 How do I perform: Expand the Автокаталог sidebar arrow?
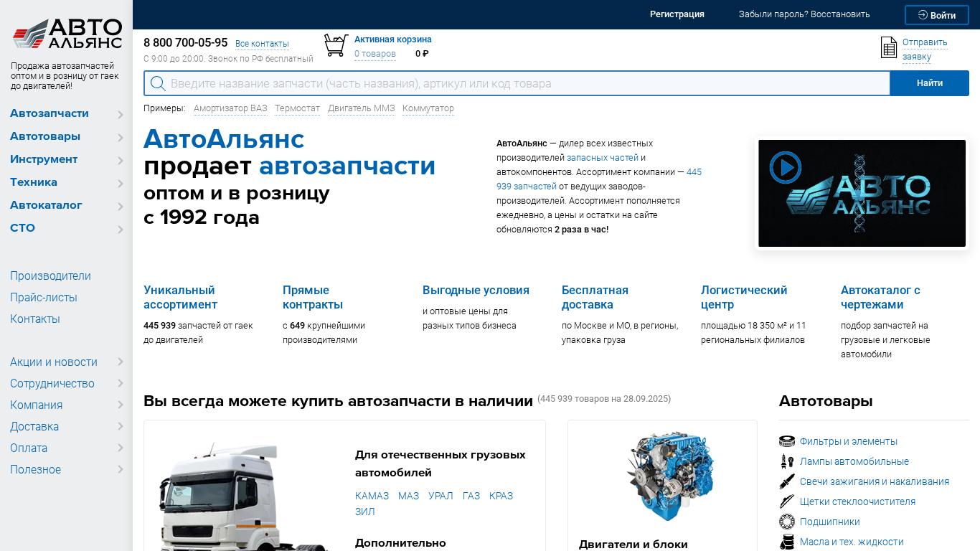[121, 206]
